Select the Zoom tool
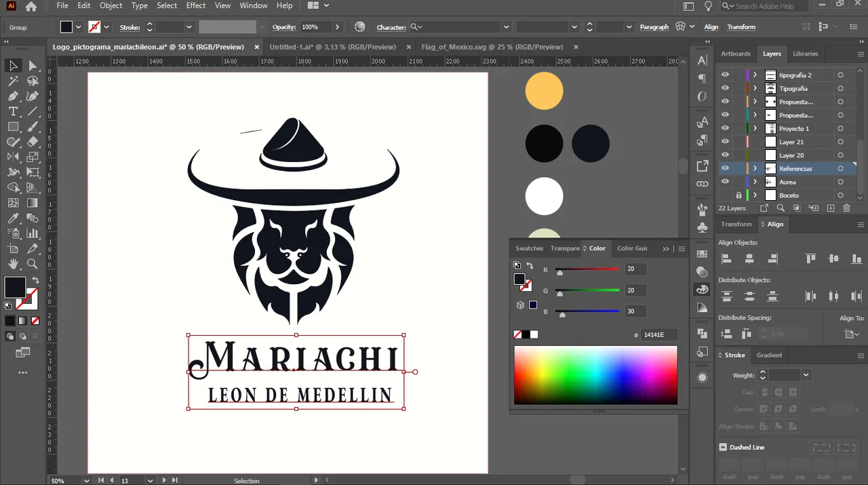868x485 pixels. (32, 264)
